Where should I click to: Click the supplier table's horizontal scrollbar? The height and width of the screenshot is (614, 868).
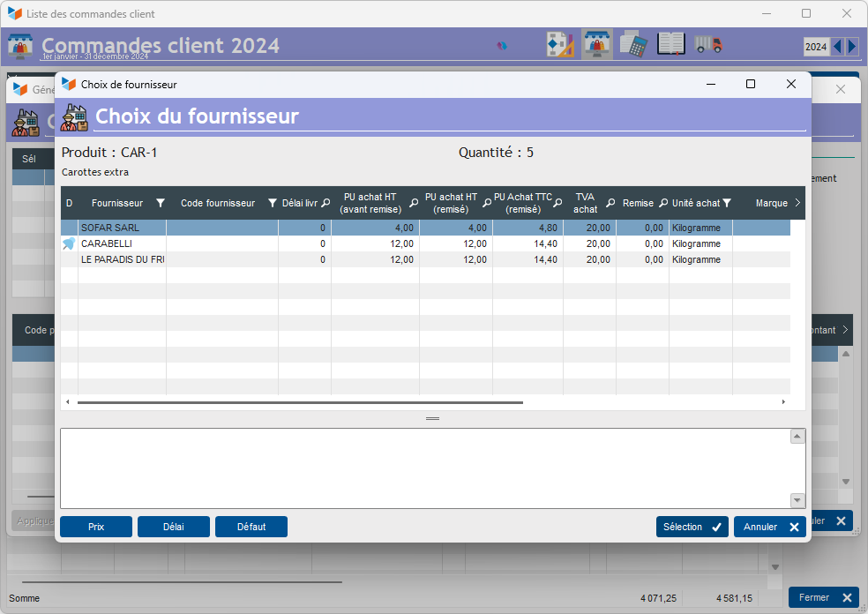300,402
